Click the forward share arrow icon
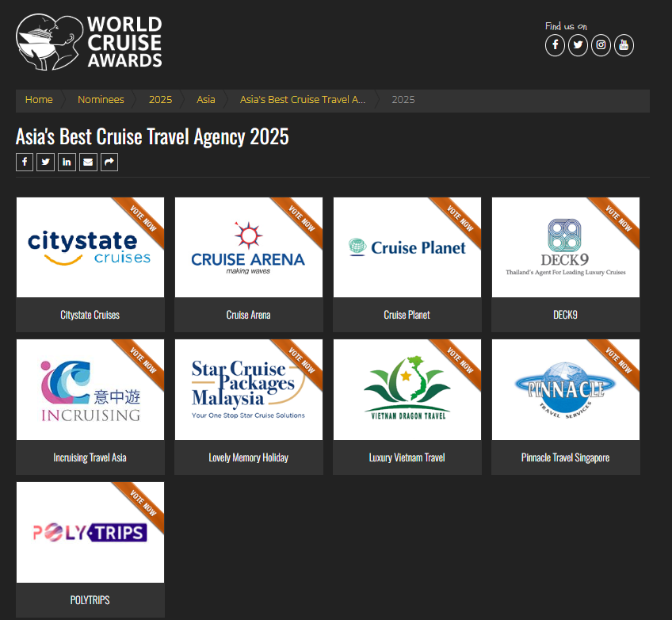This screenshot has height=620, width=672. pyautogui.click(x=109, y=163)
